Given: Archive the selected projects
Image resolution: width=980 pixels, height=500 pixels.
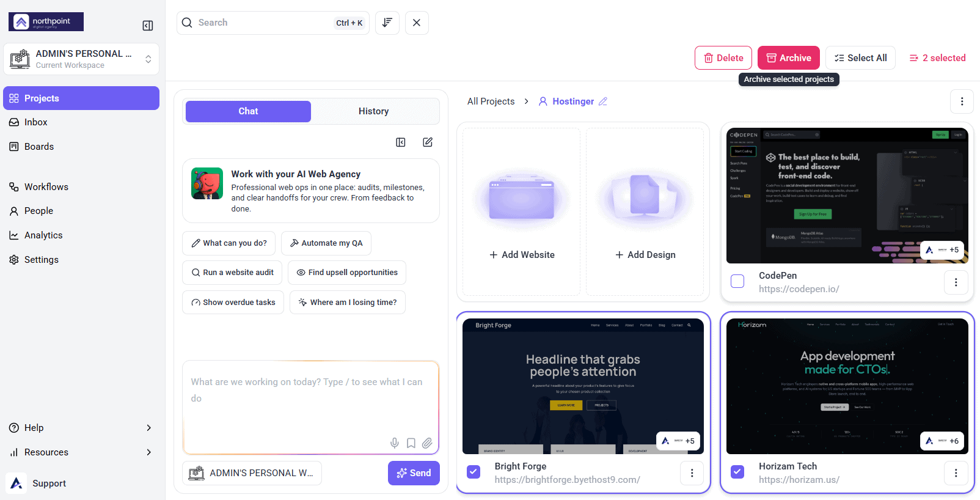Looking at the screenshot, I should (789, 58).
